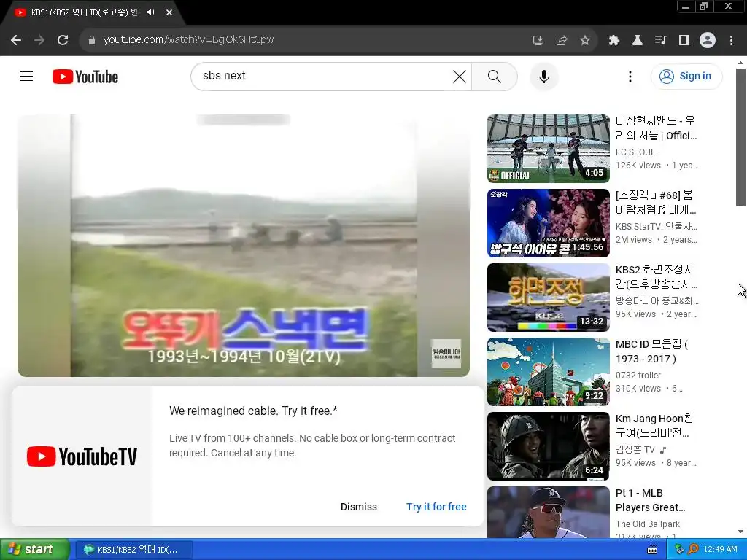Open the Km Jang Hoon 6:24 thumbnail
The width and height of the screenshot is (747, 560).
point(549,446)
